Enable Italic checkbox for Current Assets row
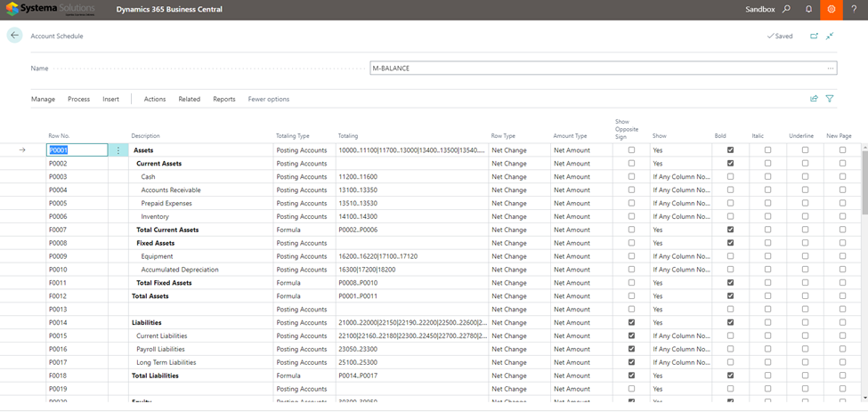Image resolution: width=868 pixels, height=412 pixels. tap(767, 164)
